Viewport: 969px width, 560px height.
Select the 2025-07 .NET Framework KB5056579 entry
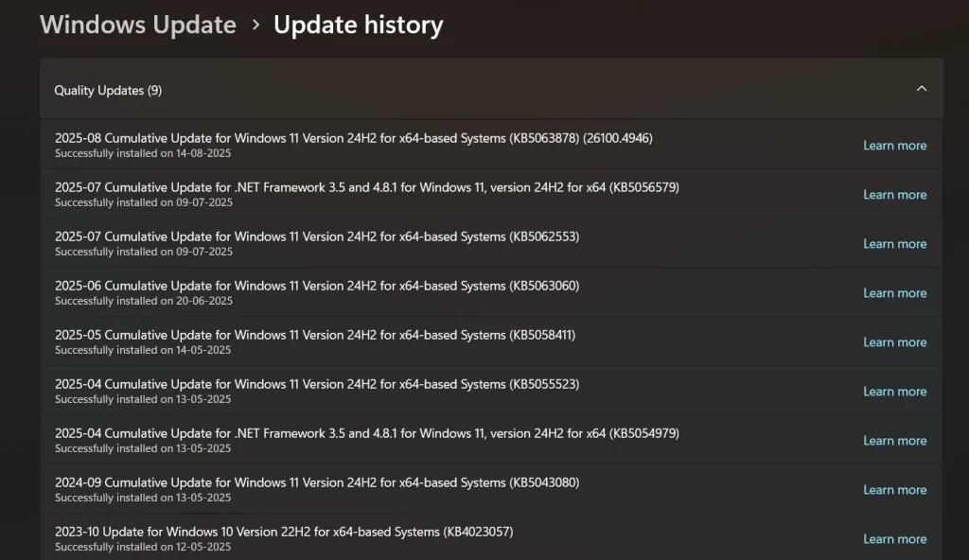click(366, 187)
